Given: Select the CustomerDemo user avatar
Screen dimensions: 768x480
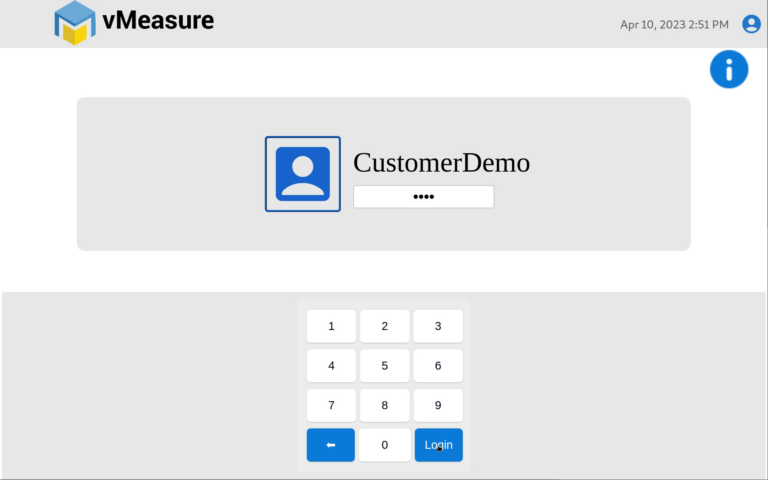Looking at the screenshot, I should click(303, 174).
